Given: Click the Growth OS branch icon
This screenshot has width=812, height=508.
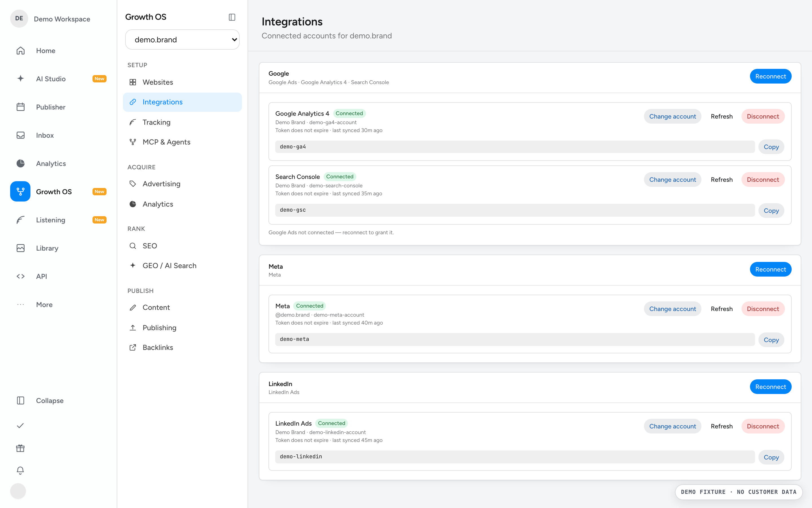Looking at the screenshot, I should [x=21, y=192].
